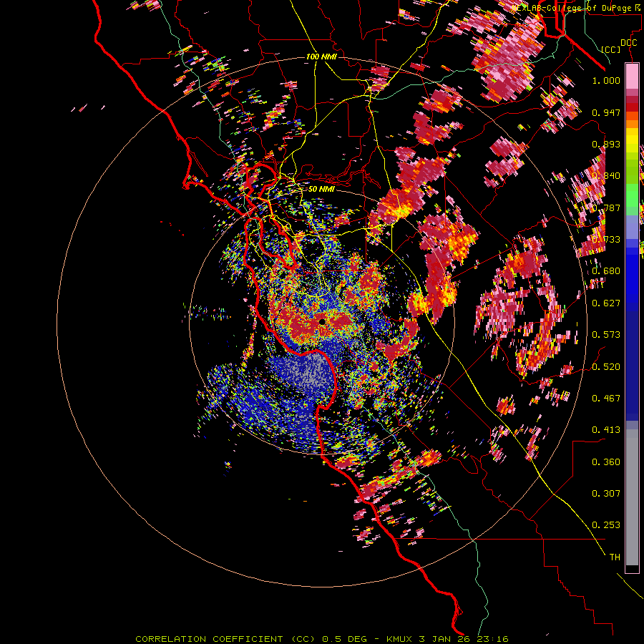Click the "23:16" timestamp
This screenshot has width=644, height=644.
[492, 639]
